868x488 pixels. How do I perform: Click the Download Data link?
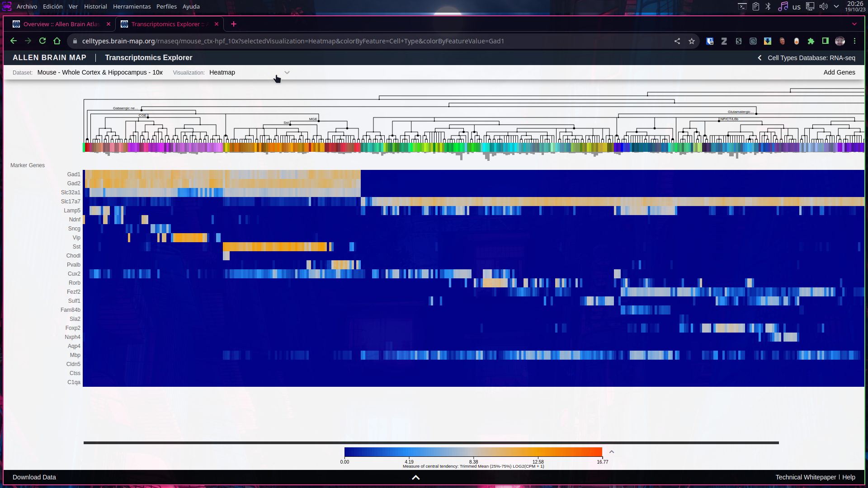pos(34,477)
